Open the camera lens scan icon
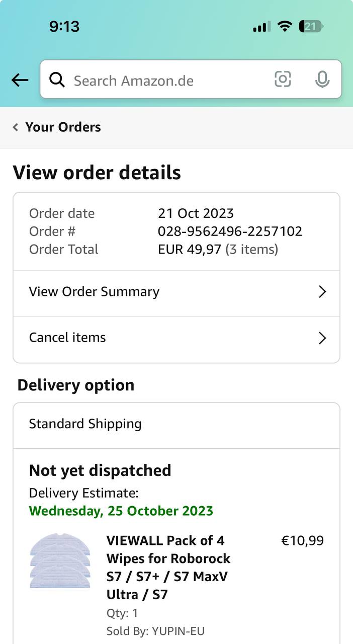 coord(283,79)
